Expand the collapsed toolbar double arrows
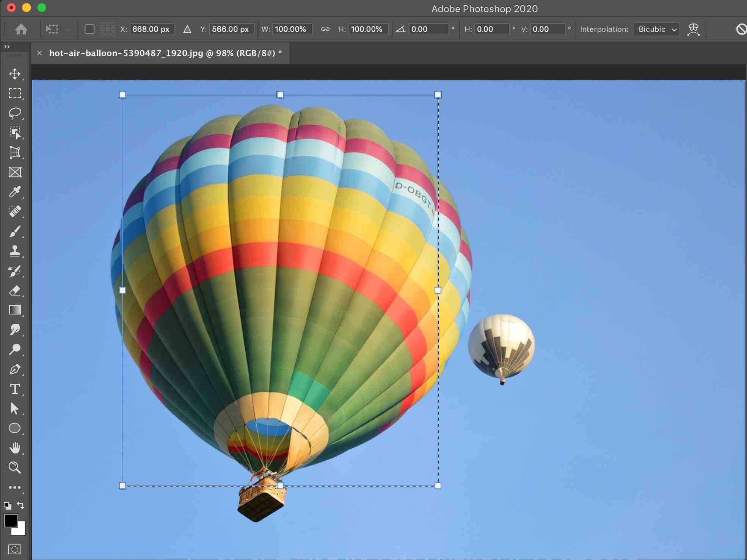Image resolution: width=747 pixels, height=560 pixels. click(7, 46)
